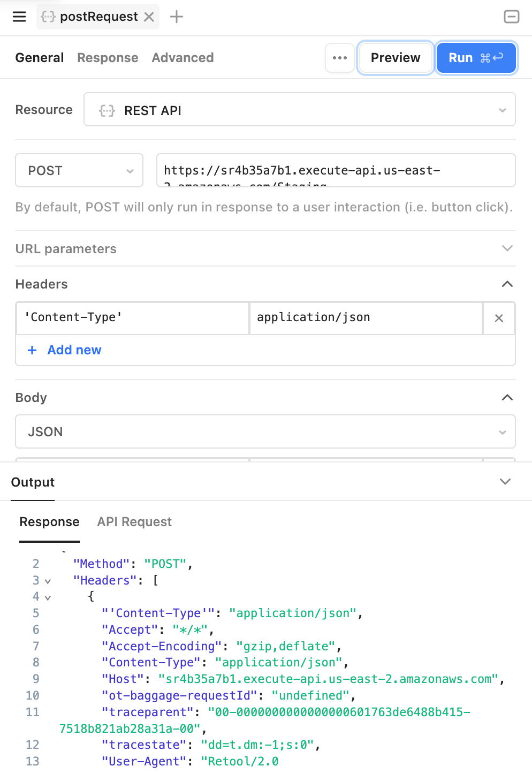Open the JSON body type dropdown
532x774 pixels.
[x=265, y=432]
